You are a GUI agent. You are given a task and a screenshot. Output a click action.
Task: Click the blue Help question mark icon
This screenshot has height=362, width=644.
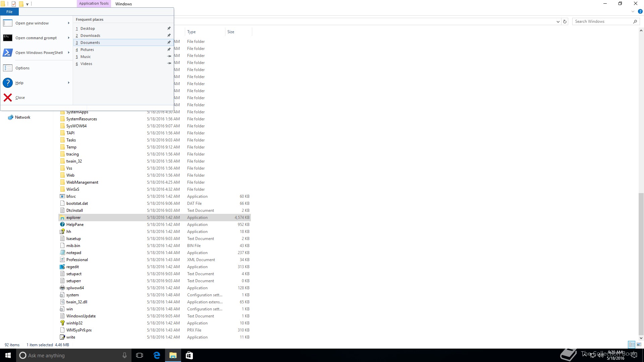(x=8, y=83)
